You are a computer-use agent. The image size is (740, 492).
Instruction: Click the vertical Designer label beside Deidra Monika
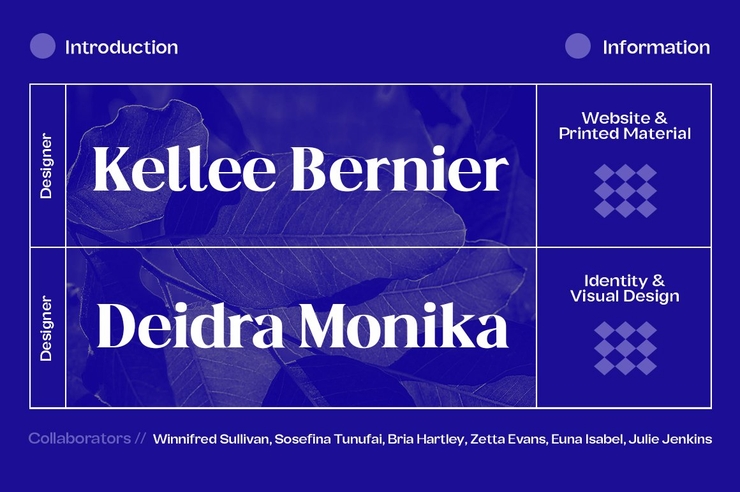click(x=46, y=328)
